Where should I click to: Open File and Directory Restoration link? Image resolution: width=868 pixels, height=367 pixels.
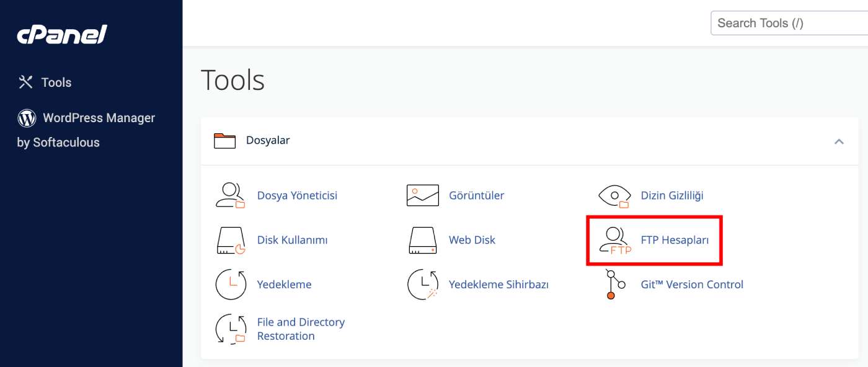click(x=301, y=329)
